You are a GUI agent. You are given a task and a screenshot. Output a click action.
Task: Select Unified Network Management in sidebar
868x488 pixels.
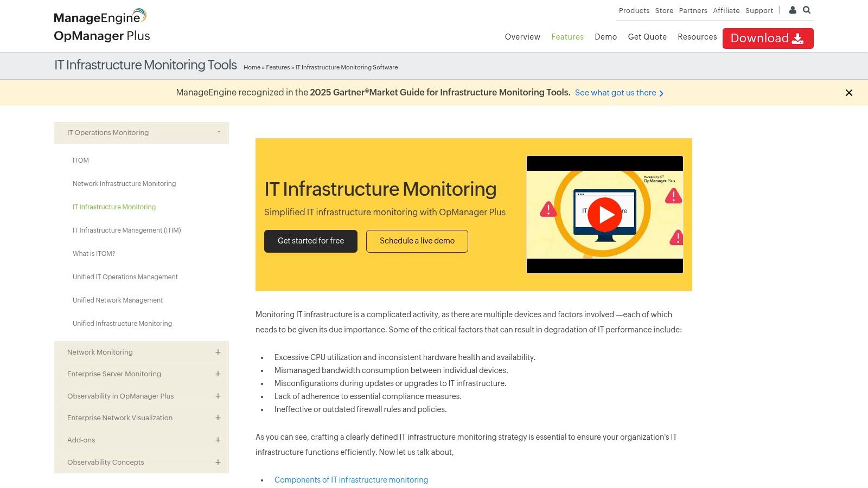(x=118, y=300)
